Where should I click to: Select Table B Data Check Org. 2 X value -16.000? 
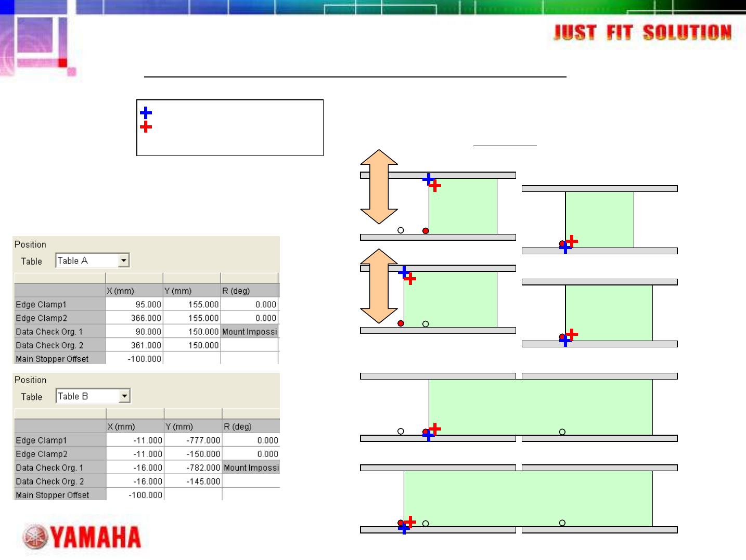(x=135, y=481)
